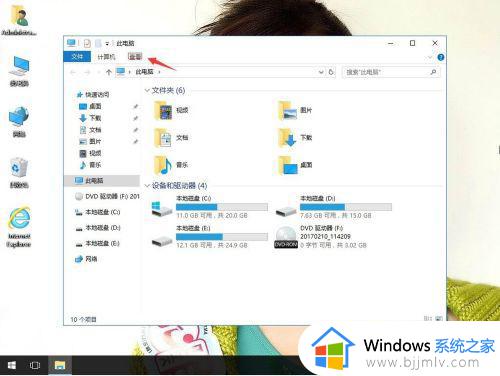
Task: Go back with the back arrow
Action: click(x=73, y=72)
